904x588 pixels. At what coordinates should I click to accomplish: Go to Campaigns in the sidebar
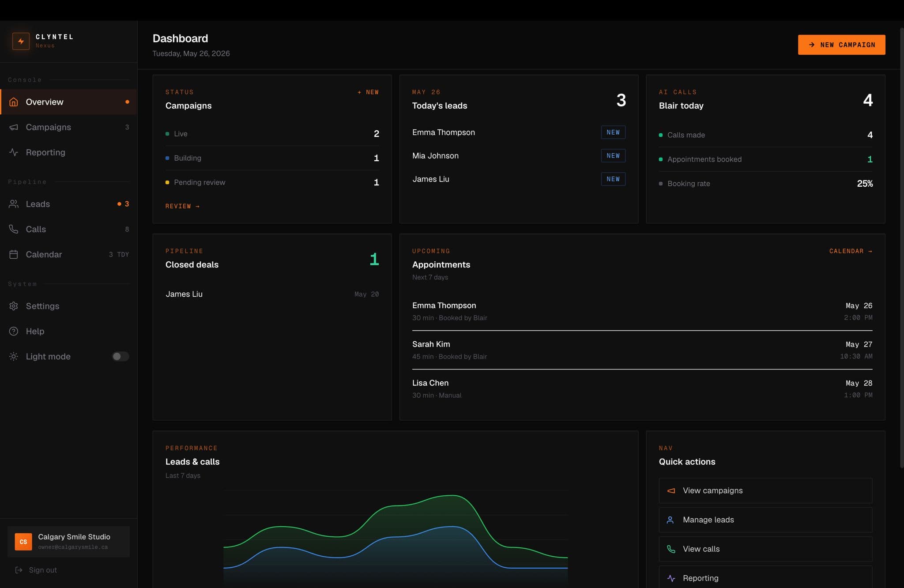pos(68,127)
